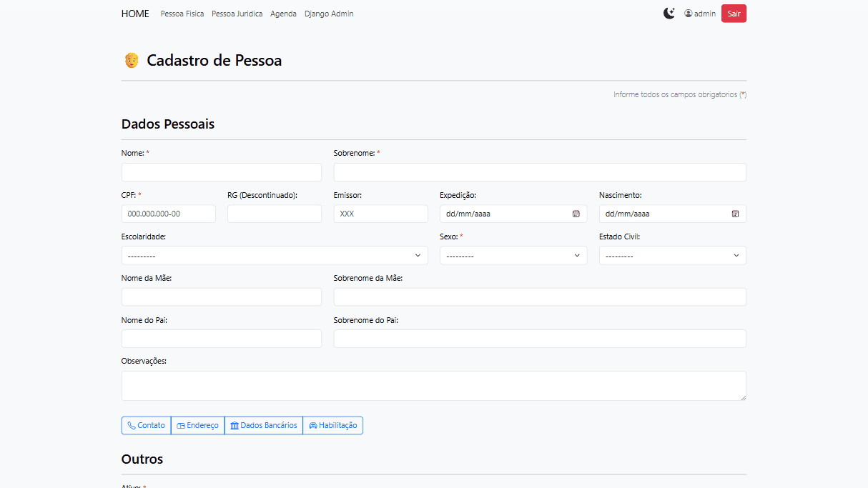Open calendar picker for Nascimento date
This screenshot has height=488, width=868.
tap(735, 214)
